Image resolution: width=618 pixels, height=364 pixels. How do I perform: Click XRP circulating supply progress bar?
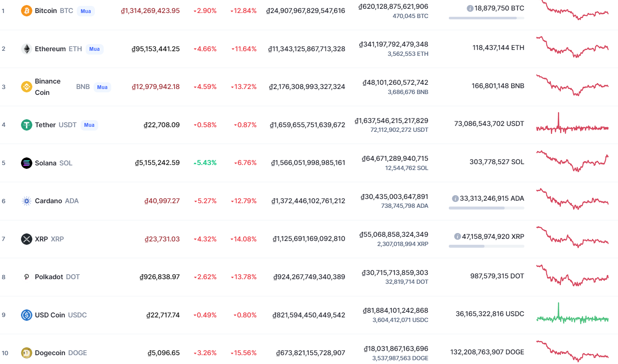tap(486, 246)
